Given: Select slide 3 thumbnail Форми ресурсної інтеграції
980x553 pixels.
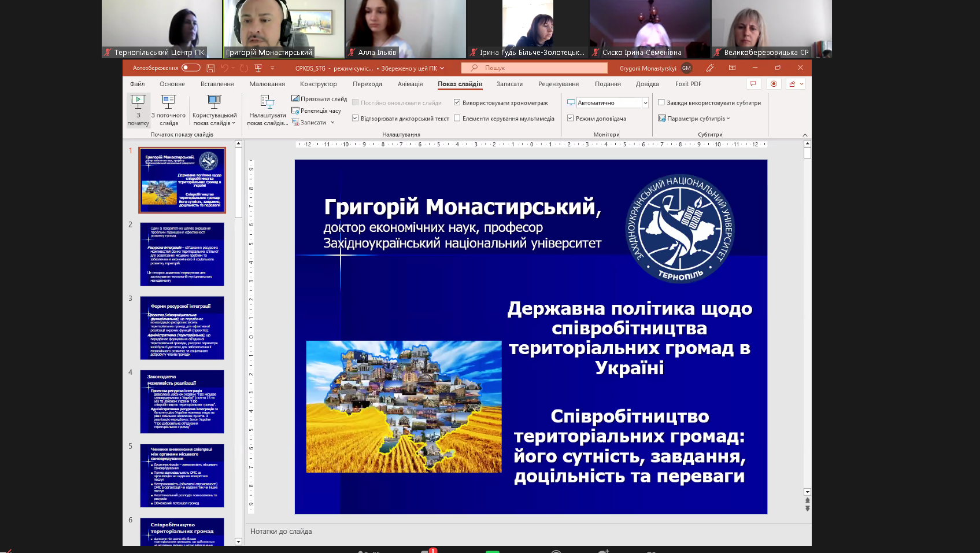Looking at the screenshot, I should tap(182, 327).
